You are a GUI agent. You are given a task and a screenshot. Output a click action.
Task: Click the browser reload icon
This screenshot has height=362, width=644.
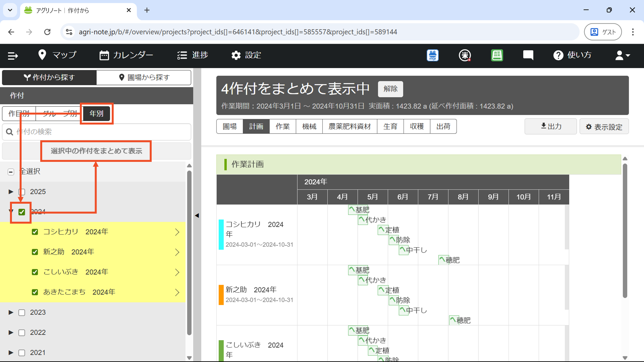(x=47, y=32)
